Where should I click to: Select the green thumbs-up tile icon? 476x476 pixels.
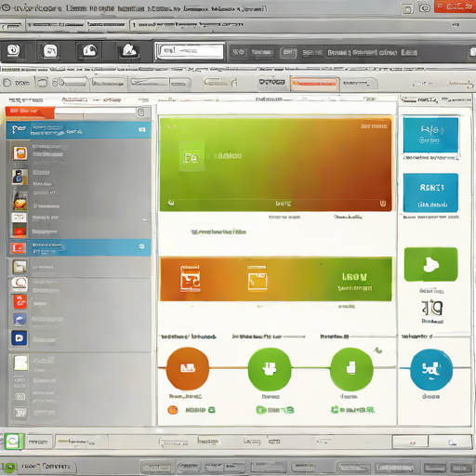coord(430,264)
